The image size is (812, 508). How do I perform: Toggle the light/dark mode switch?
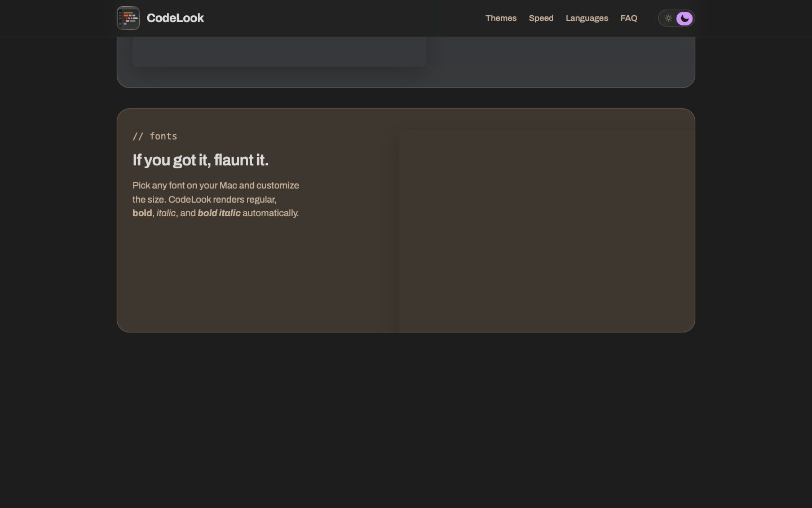coord(677,18)
